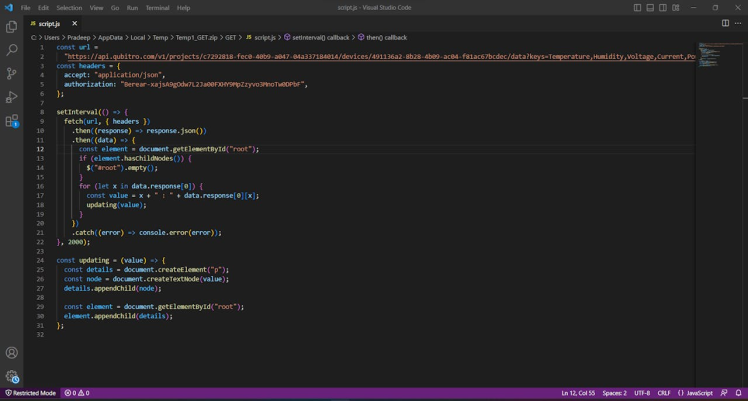Select the script.js editor tab
Image resolution: width=748 pixels, height=401 pixels.
point(49,23)
